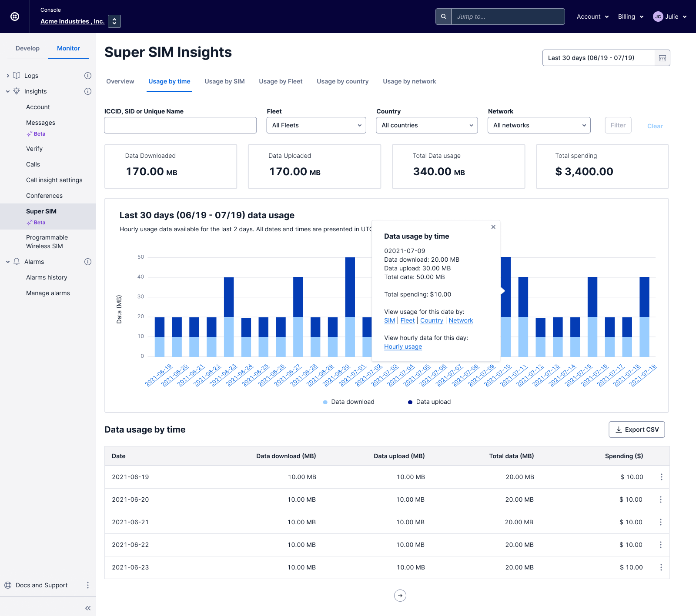This screenshot has width=696, height=616.
Task: Expand the Logs sidebar section
Action: [x=8, y=76]
